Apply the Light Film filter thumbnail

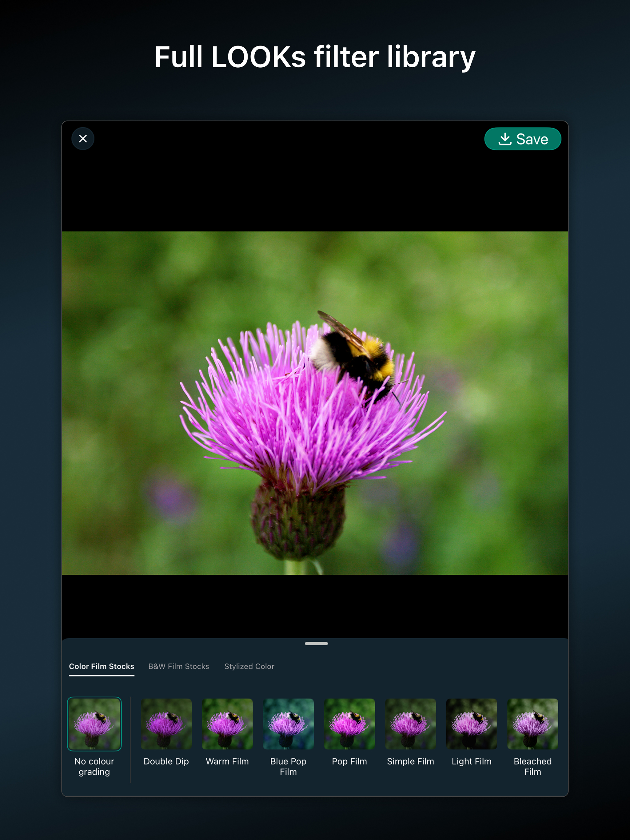(472, 724)
